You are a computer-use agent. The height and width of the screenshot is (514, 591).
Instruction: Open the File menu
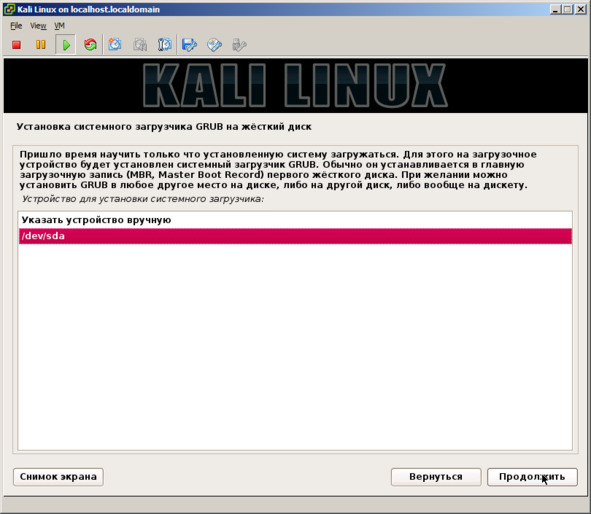point(16,26)
